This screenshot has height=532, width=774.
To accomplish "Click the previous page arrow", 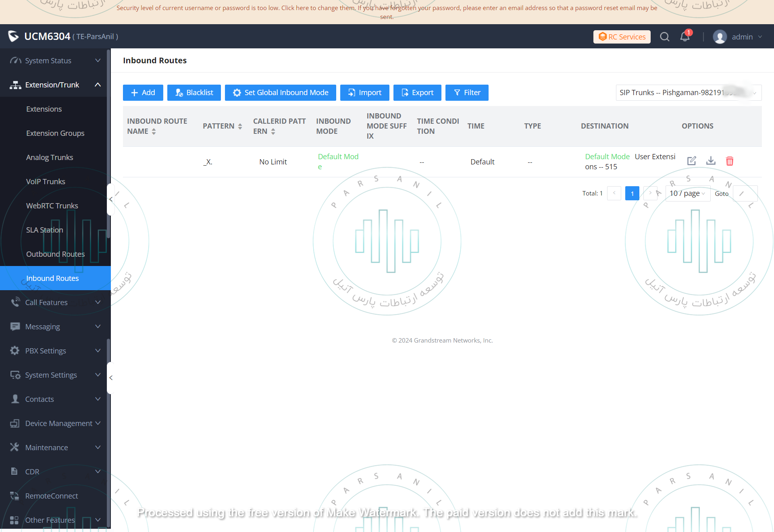I will [x=614, y=193].
